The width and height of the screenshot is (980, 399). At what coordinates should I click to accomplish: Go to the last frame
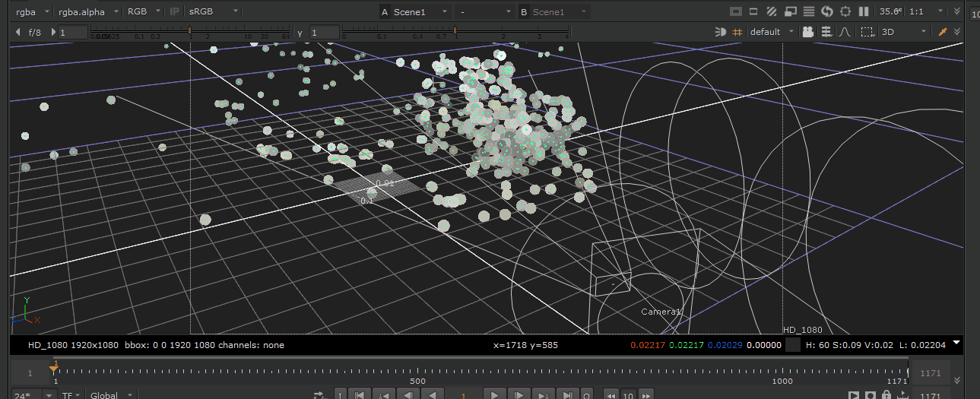pos(567,395)
